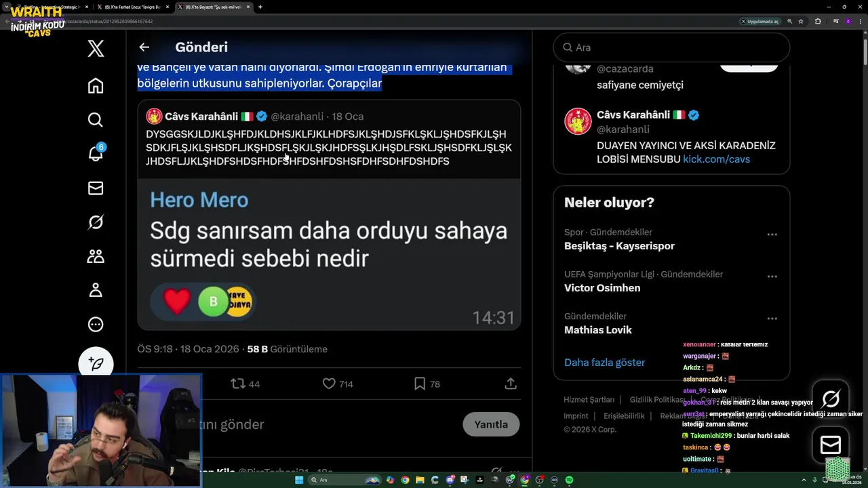Open Beşiktaş - Kayserispor trending topic
This screenshot has height=488, width=868.
(619, 246)
